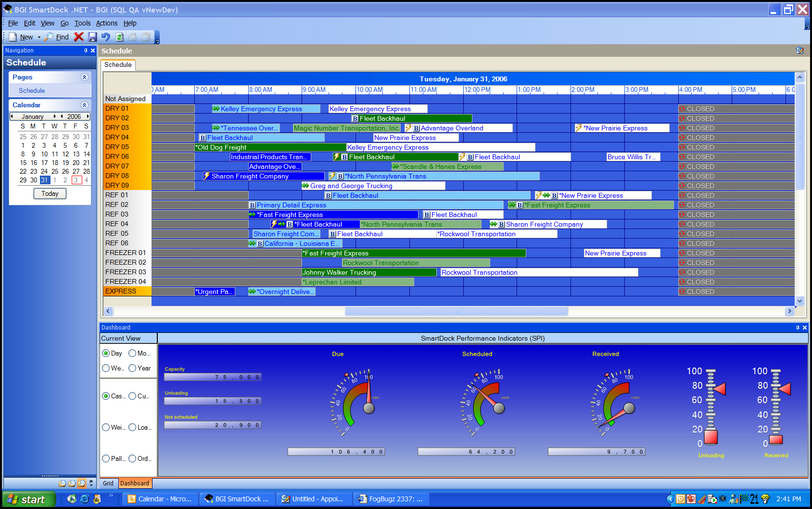812x509 pixels.
Task: Click the green Refresh toolbar icon
Action: tap(119, 37)
